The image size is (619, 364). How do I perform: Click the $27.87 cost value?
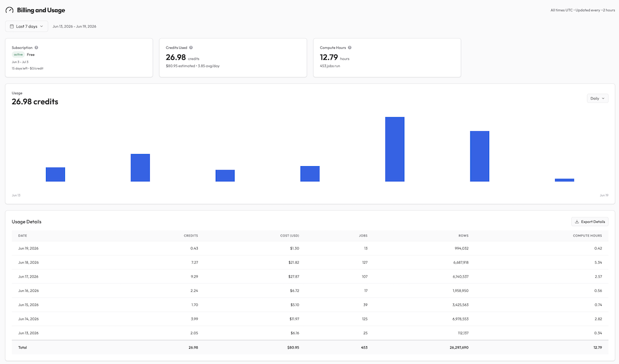pyautogui.click(x=294, y=277)
